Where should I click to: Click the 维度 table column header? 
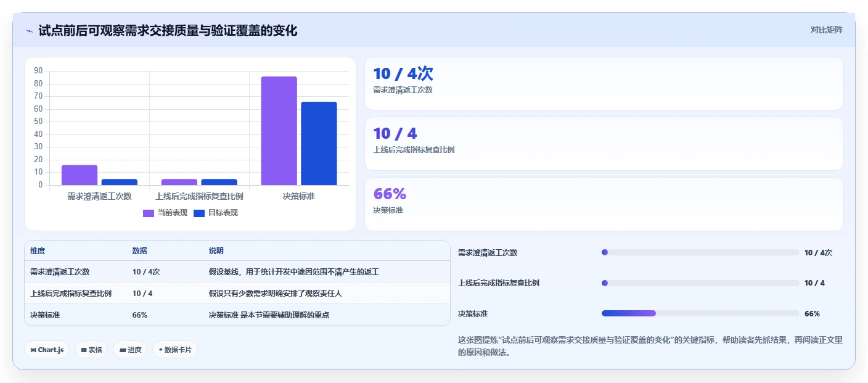click(38, 251)
